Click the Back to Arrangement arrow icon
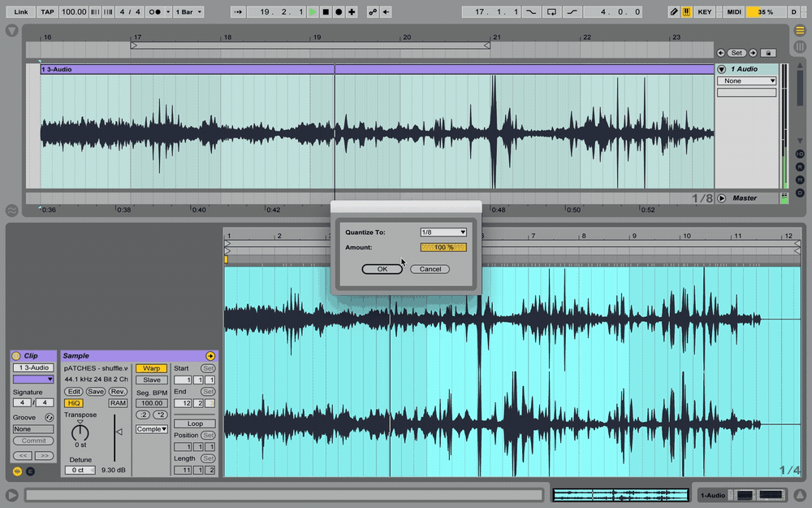Screen dimensions: 812x508 [x=387, y=12]
